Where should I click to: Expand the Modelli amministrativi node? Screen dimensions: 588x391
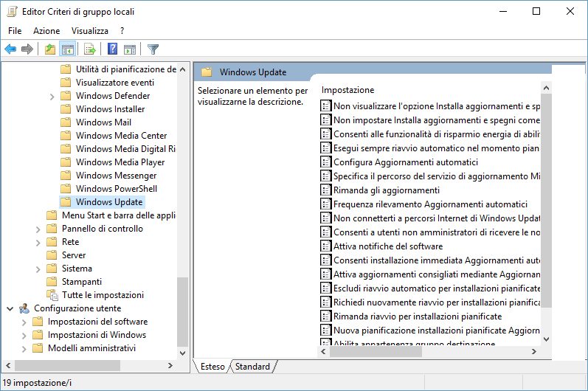[x=24, y=348]
